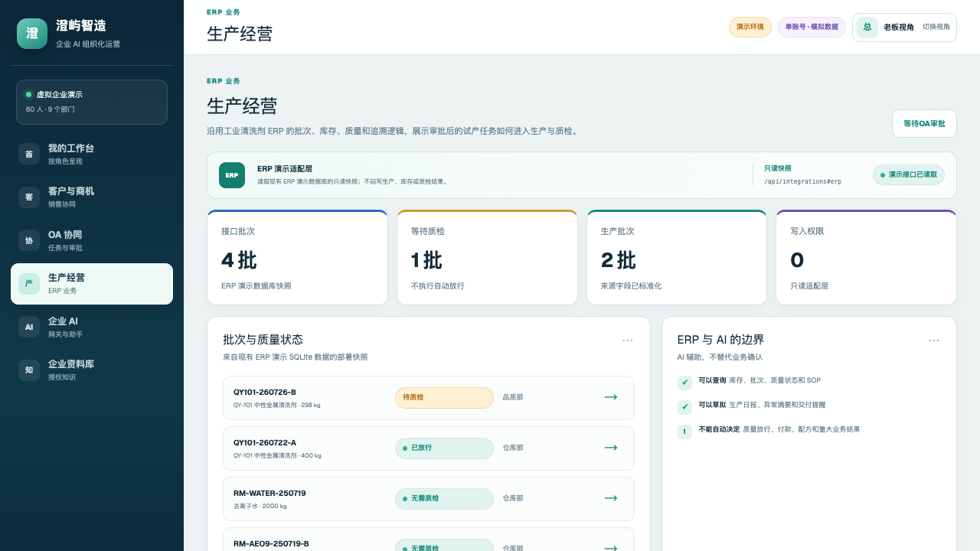Click the green ERP adapter icon

(x=232, y=175)
